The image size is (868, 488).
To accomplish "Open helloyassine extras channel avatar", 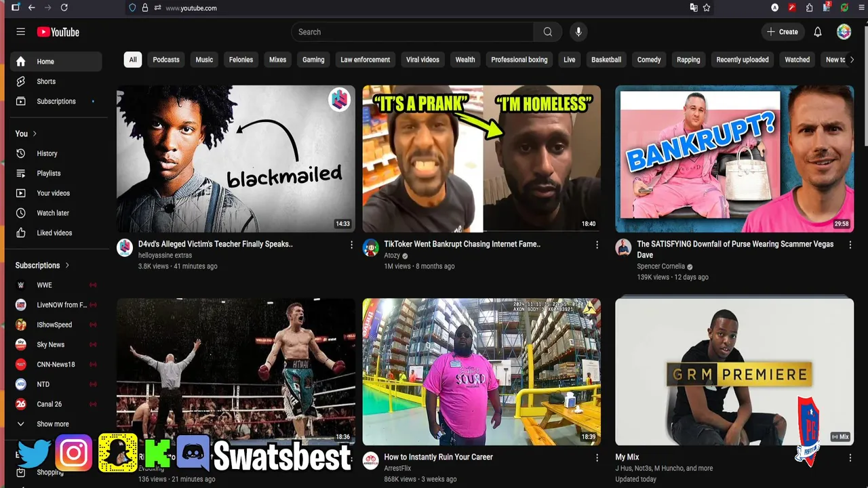I will [x=125, y=247].
